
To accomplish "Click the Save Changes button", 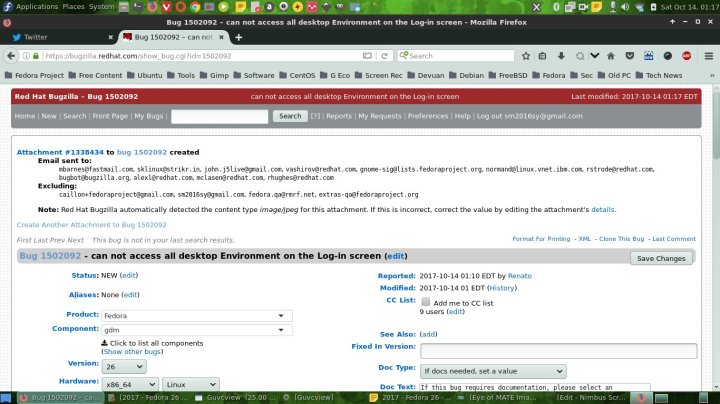I will 661,258.
